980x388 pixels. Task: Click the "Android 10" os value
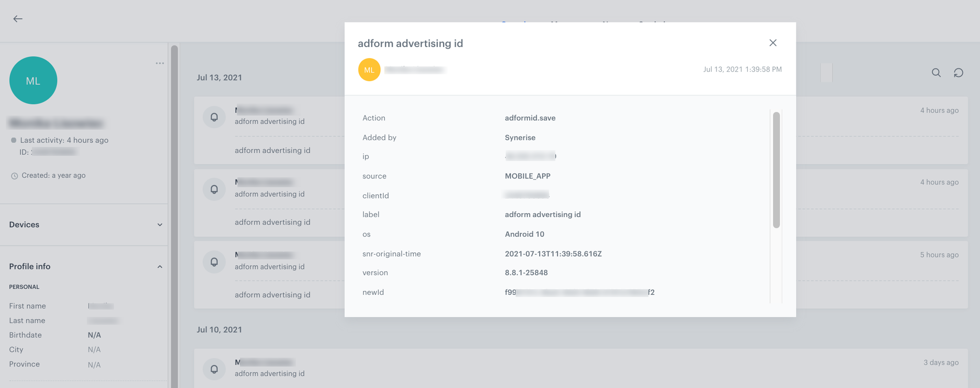coord(524,234)
